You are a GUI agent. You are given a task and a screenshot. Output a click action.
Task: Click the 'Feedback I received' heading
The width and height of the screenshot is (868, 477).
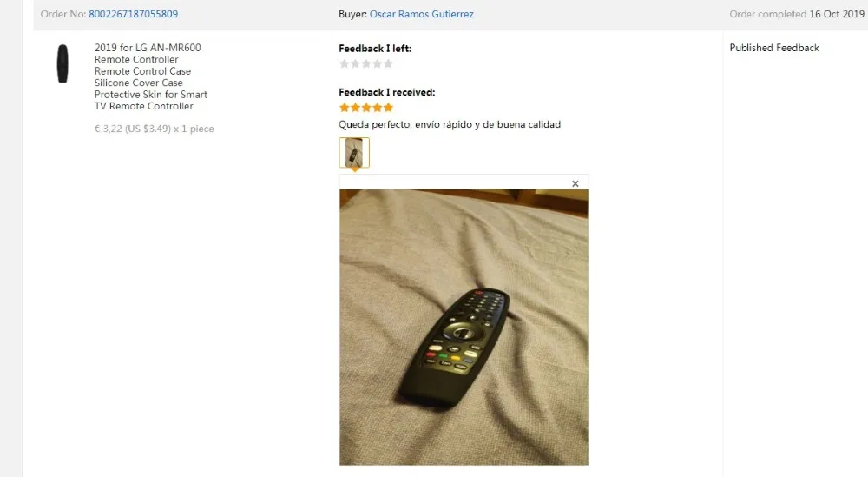pyautogui.click(x=387, y=92)
